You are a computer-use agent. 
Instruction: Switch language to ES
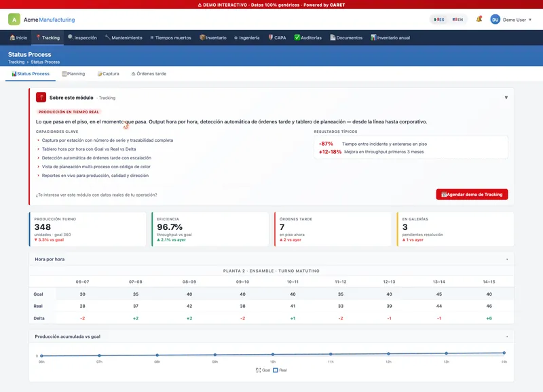pyautogui.click(x=439, y=20)
